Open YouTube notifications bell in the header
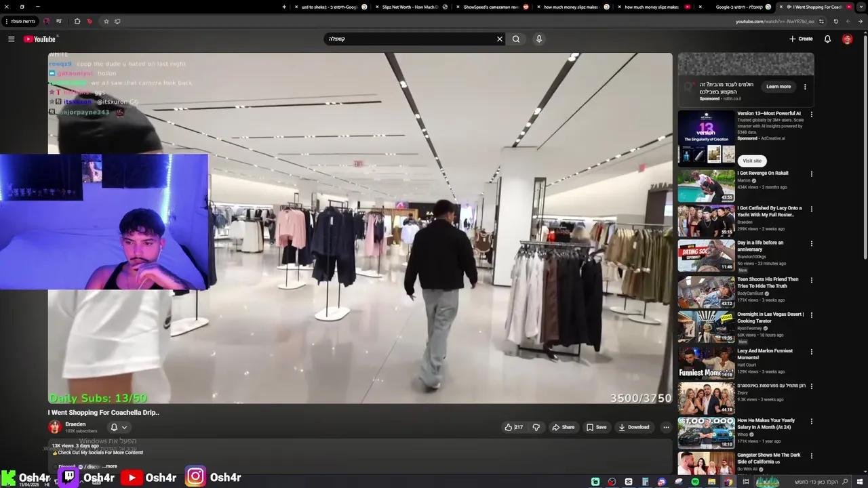868x488 pixels. click(827, 39)
